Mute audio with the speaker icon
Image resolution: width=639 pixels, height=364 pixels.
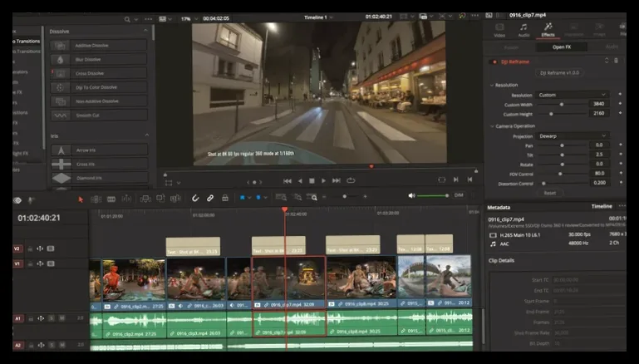[411, 195]
